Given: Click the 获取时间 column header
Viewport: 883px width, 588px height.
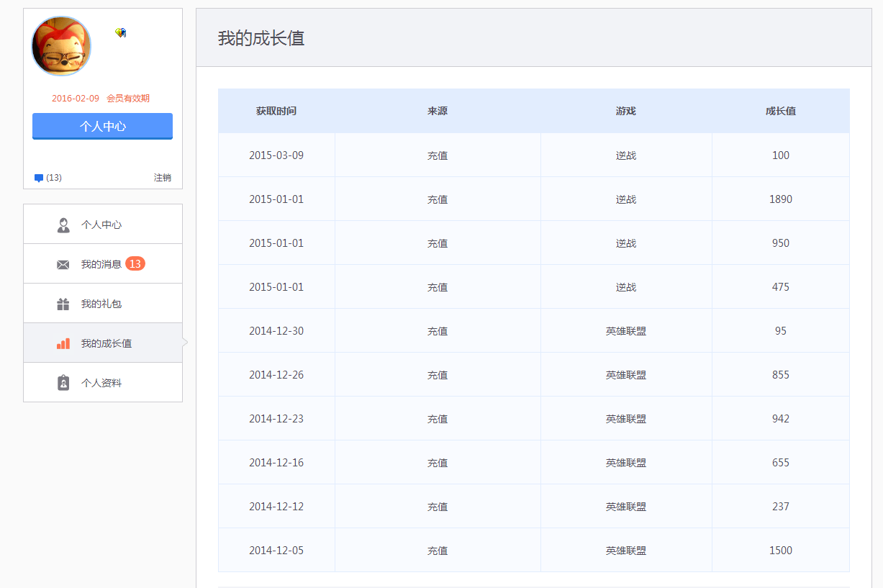Looking at the screenshot, I should click(276, 111).
